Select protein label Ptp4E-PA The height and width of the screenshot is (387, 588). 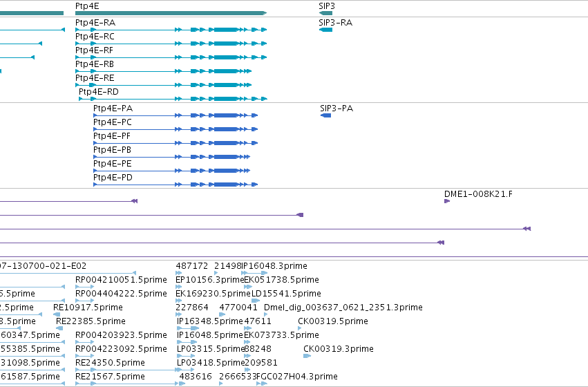113,108
